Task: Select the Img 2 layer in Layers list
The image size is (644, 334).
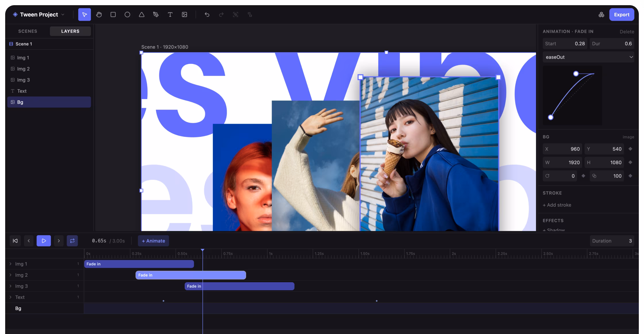Action: click(x=49, y=69)
